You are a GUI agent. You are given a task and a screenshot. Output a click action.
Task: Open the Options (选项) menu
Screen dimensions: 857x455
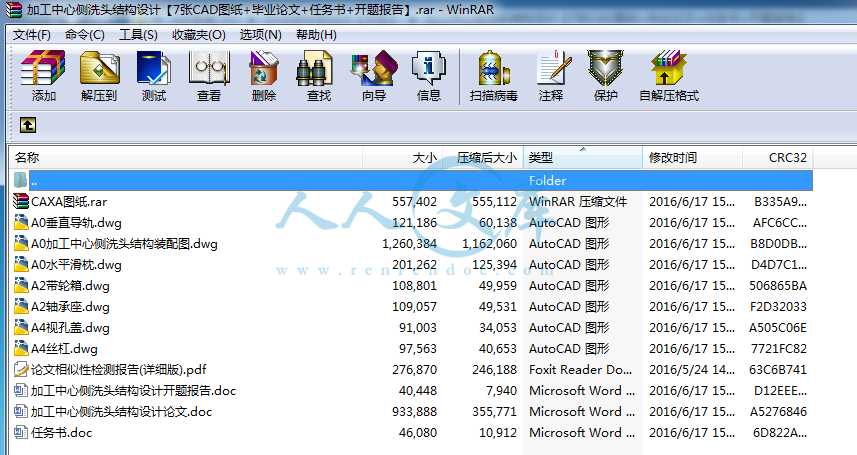tap(260, 35)
